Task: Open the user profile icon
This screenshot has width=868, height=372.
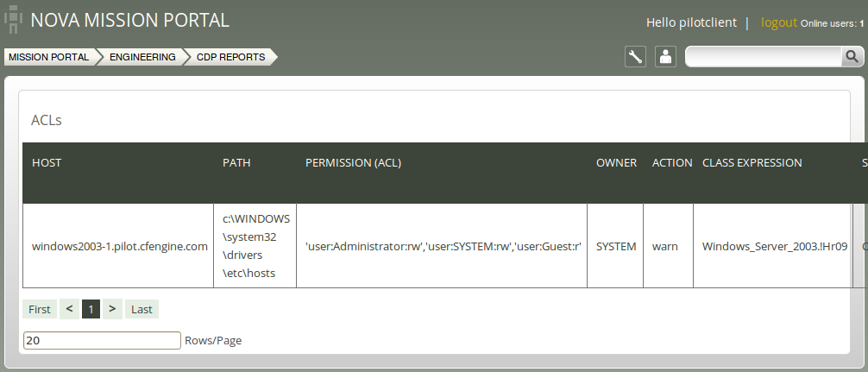Action: coord(665,56)
